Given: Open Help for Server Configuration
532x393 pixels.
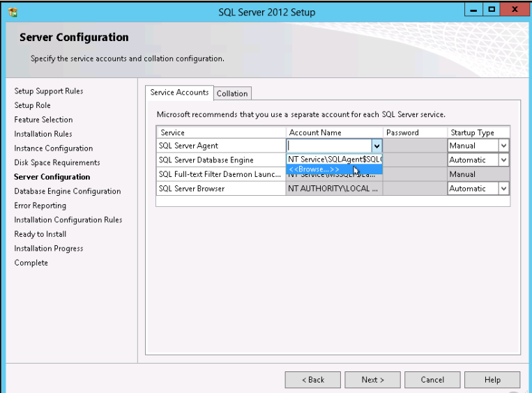Looking at the screenshot, I should (492, 380).
